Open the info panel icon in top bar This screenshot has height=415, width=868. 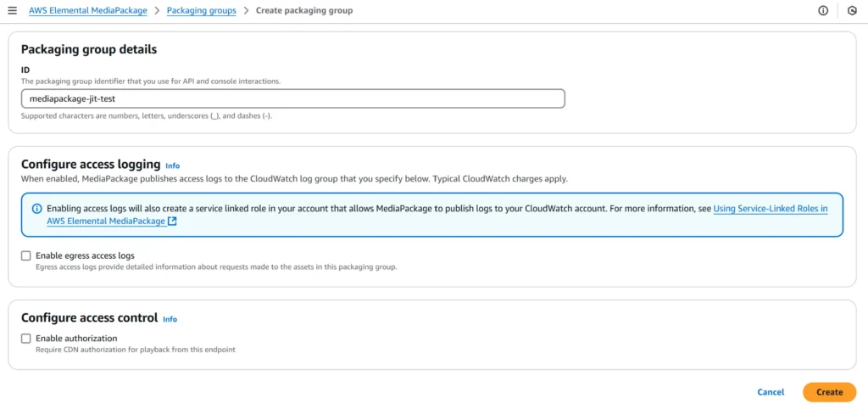(823, 10)
